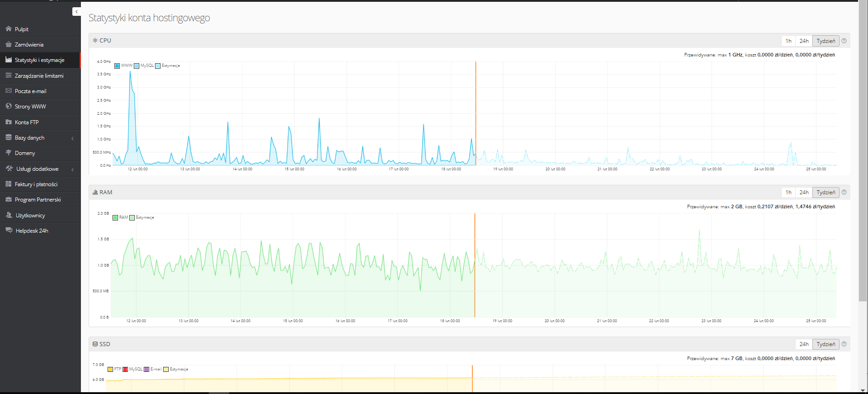Open Zarządzanie limitami in the sidebar

click(x=40, y=76)
